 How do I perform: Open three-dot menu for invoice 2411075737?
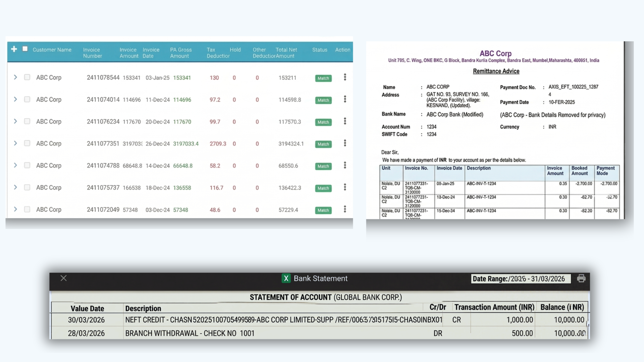coord(345,187)
